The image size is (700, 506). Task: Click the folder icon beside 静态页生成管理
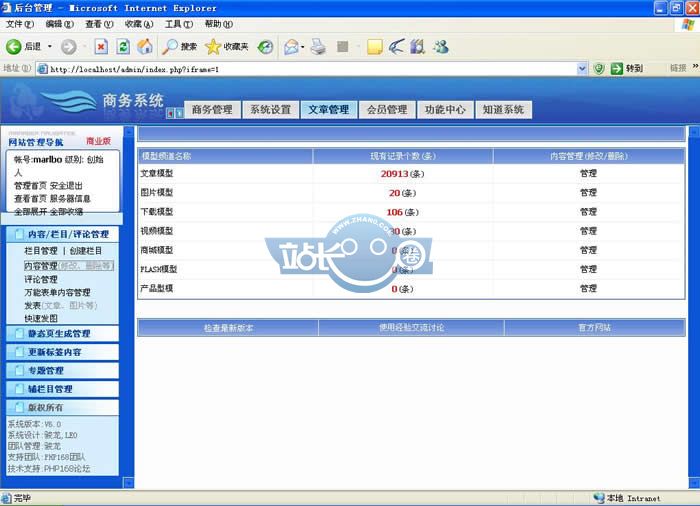point(19,333)
